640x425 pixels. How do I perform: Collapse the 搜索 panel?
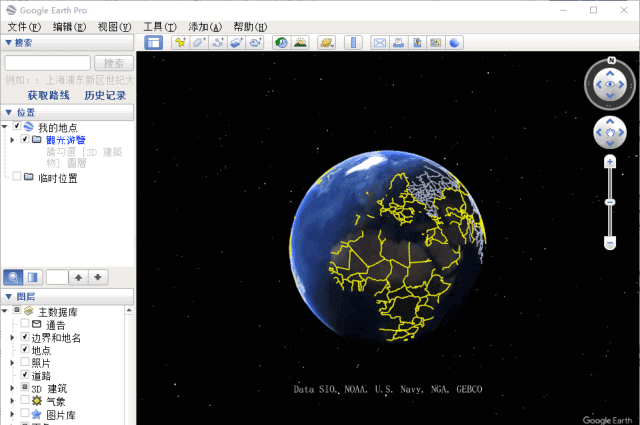click(x=8, y=42)
